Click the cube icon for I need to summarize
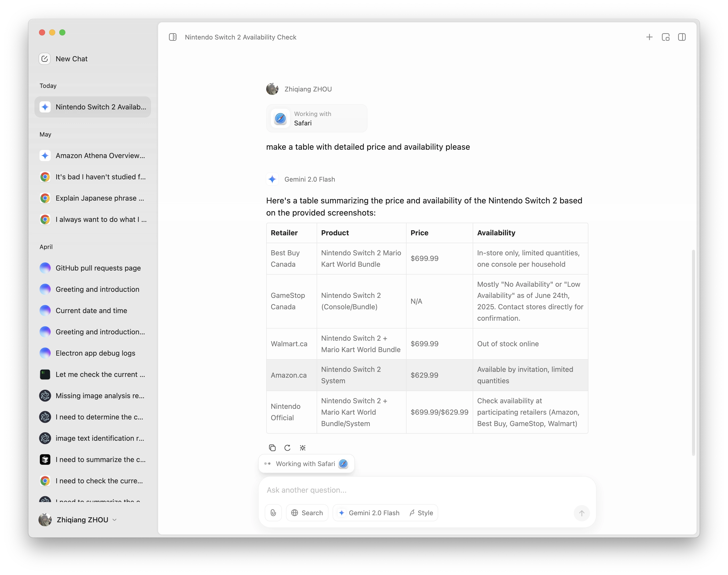This screenshot has width=728, height=575. pyautogui.click(x=45, y=459)
